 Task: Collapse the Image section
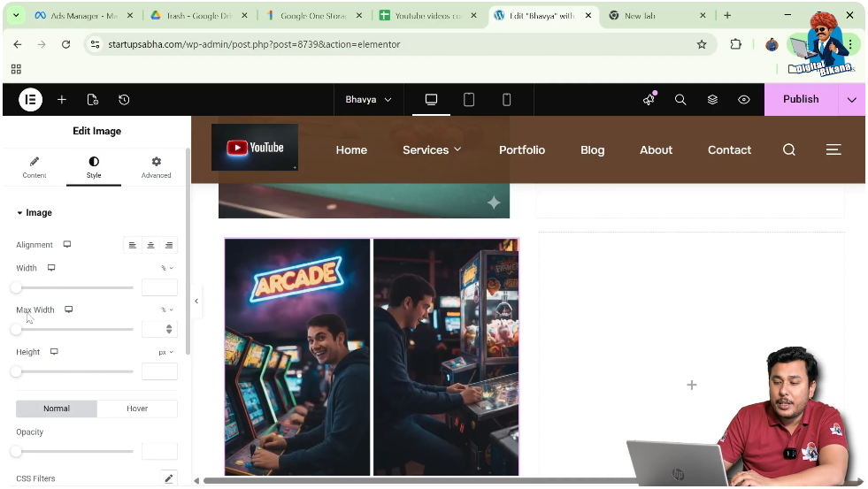point(35,212)
